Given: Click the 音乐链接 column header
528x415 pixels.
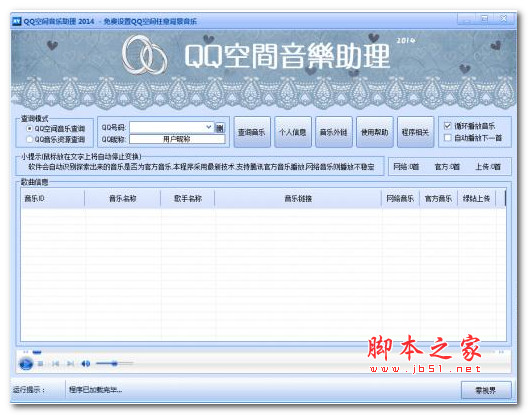Looking at the screenshot, I should [x=298, y=198].
